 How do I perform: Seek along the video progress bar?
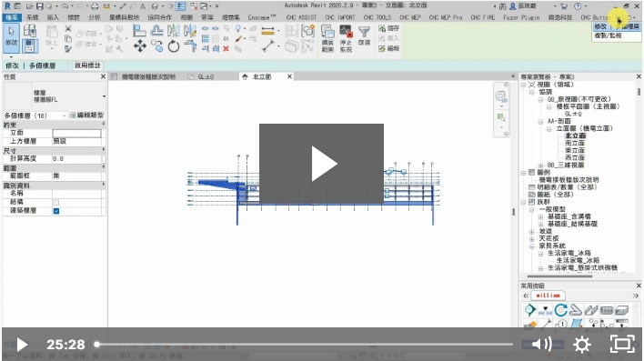pos(304,344)
